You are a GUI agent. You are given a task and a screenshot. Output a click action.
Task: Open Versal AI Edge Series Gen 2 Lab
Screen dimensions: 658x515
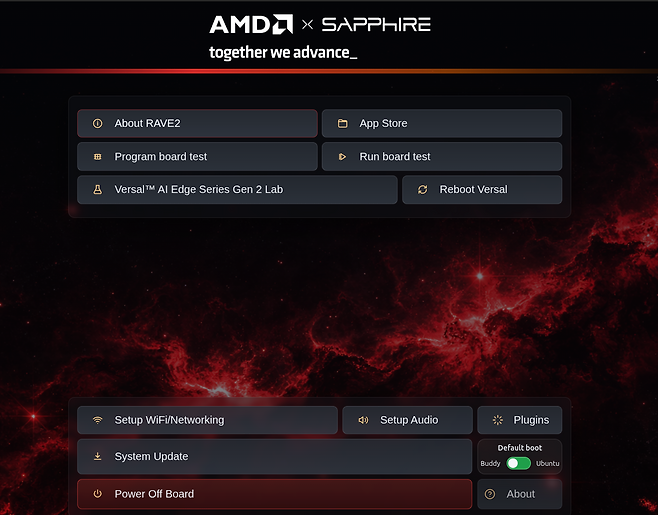click(237, 190)
